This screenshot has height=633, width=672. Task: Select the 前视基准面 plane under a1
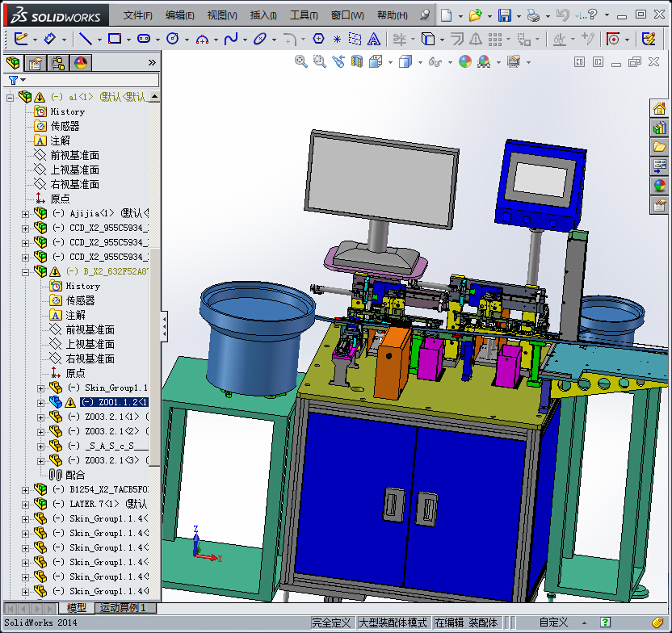74,155
